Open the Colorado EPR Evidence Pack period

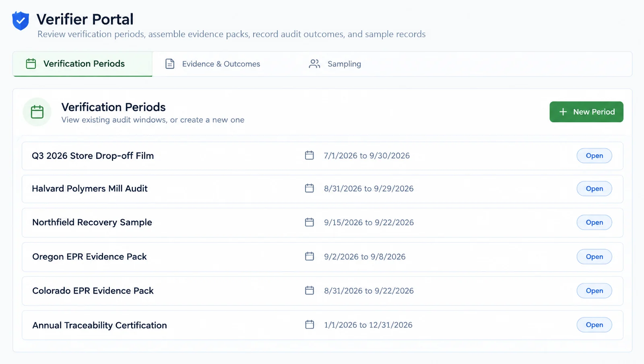tap(594, 291)
